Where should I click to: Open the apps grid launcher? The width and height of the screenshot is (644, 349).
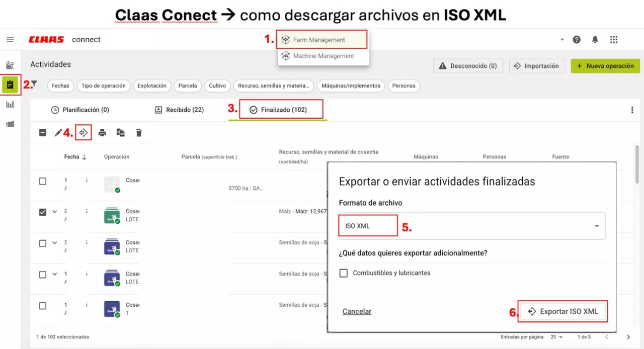pyautogui.click(x=613, y=40)
